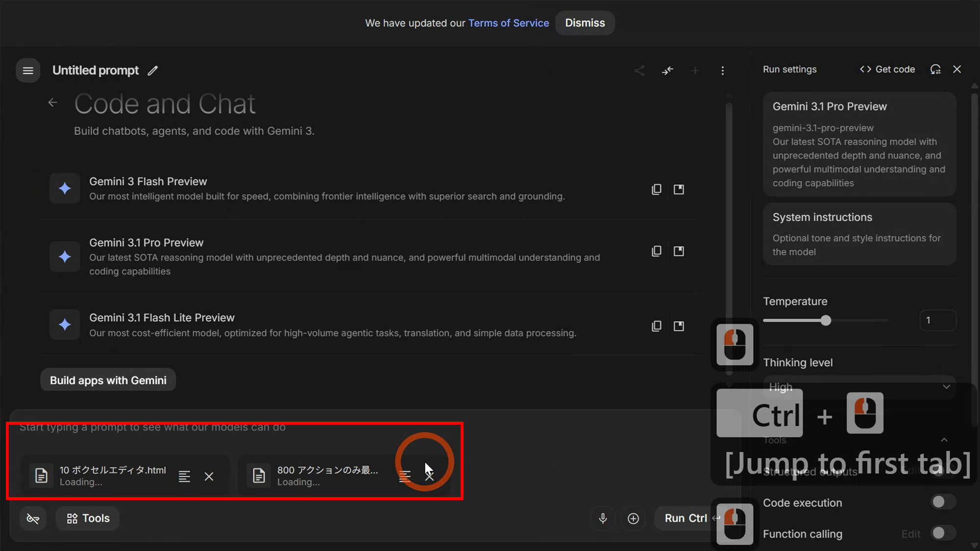Image resolution: width=980 pixels, height=551 pixels.
Task: Open the Terms of Service link
Action: click(x=509, y=23)
